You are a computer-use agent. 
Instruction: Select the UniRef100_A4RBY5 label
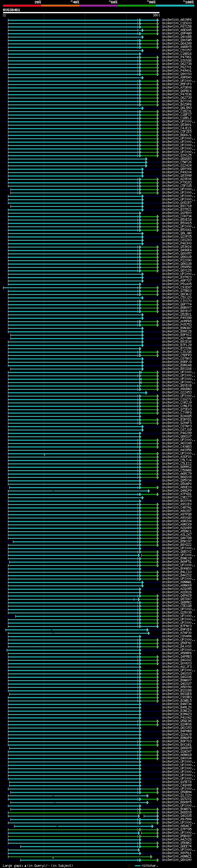177,47
